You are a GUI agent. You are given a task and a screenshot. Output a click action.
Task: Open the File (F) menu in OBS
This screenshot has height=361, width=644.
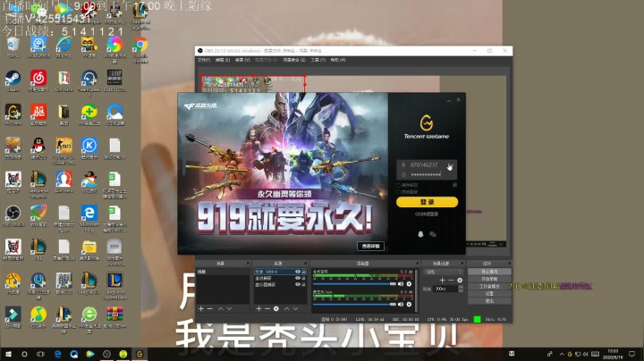point(204,60)
